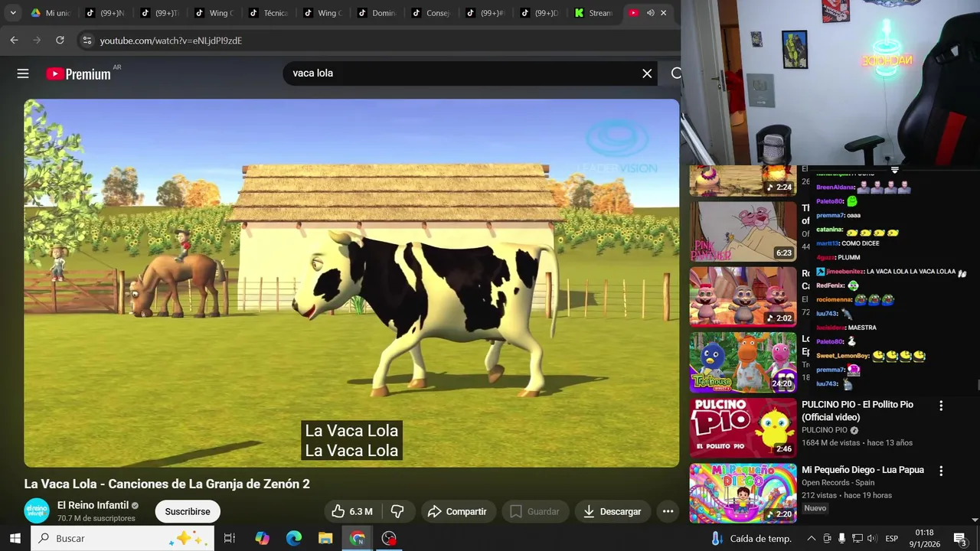Dislike the video with thumbs down
The width and height of the screenshot is (980, 551).
[397, 511]
